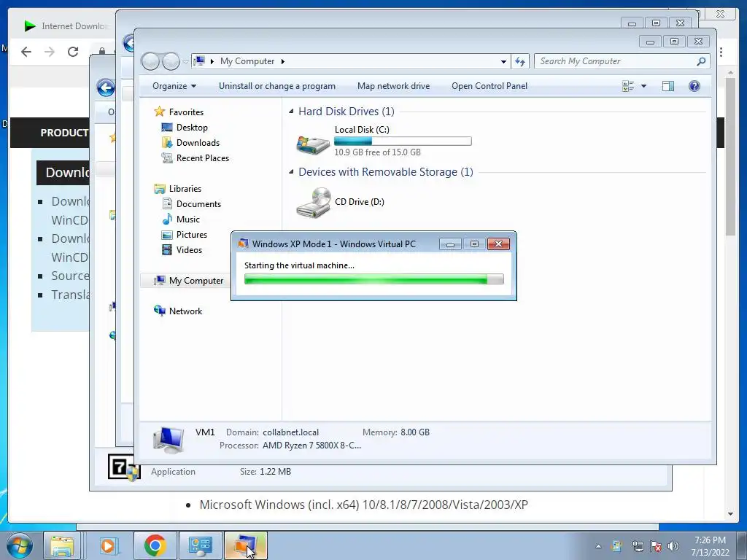Open the Videos library

point(189,250)
